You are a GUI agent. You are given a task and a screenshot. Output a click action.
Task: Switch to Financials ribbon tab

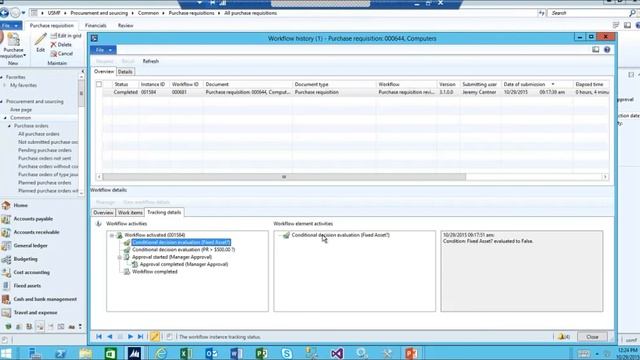click(x=96, y=26)
